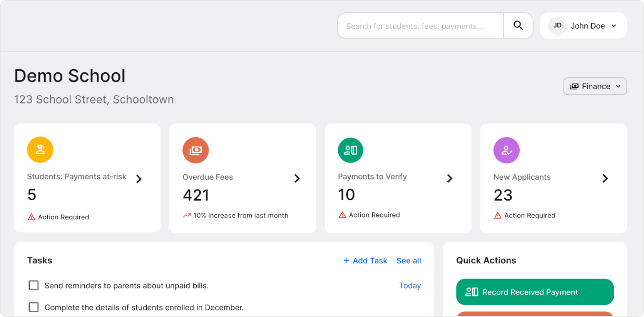This screenshot has width=644, height=317.
Task: Click the orange quick action button below Record Payment
Action: 535,314
